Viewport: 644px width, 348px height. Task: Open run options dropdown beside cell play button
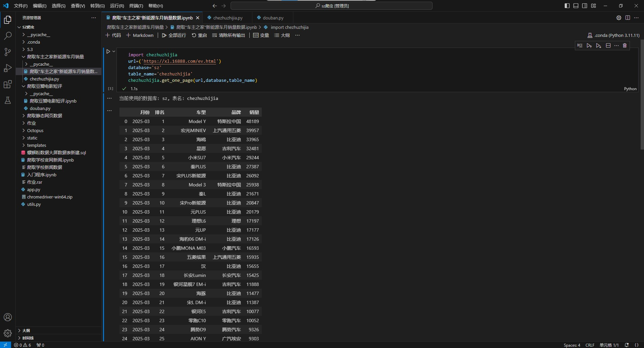(114, 51)
